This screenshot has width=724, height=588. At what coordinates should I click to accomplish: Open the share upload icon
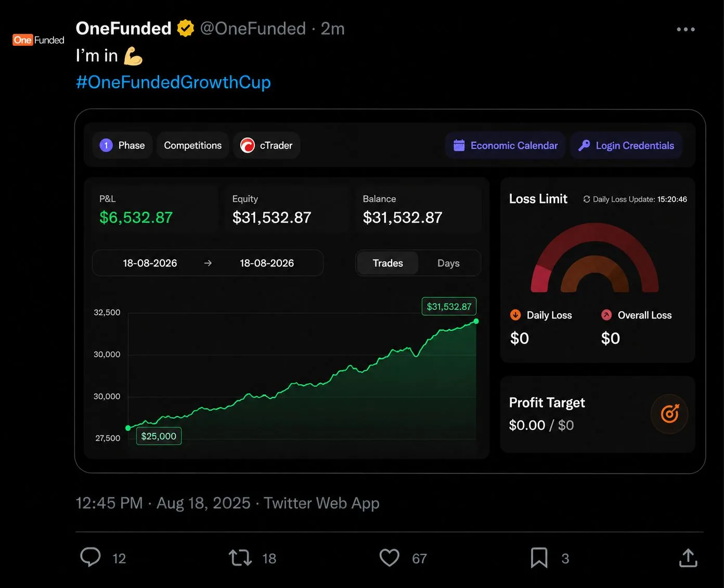click(688, 558)
